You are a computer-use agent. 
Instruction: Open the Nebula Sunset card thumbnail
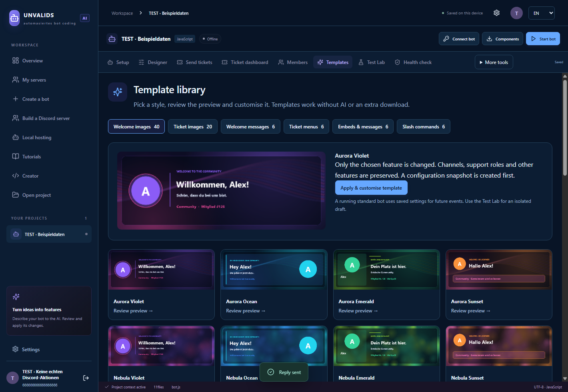click(x=499, y=346)
